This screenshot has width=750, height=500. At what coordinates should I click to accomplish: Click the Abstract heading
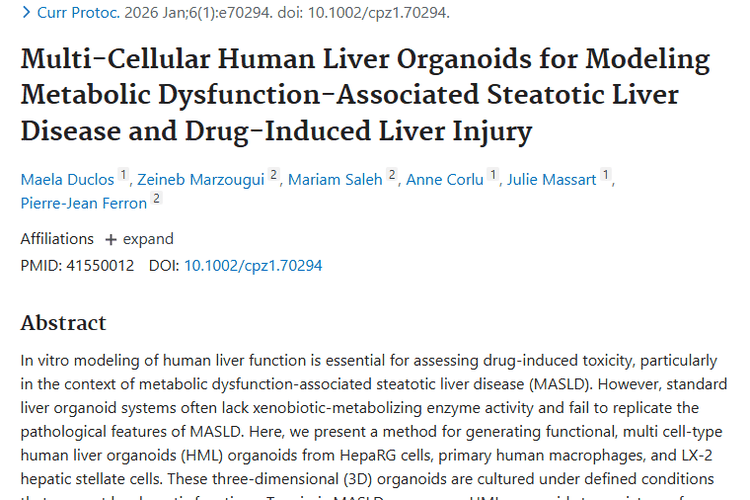point(63,323)
